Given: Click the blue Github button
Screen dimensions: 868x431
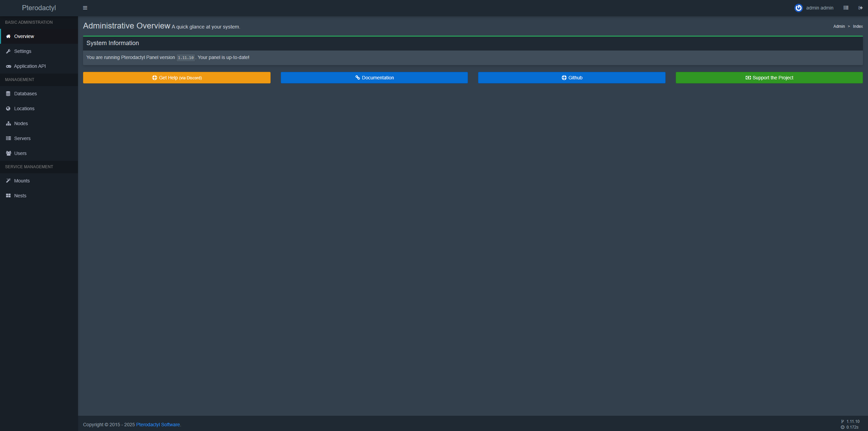Looking at the screenshot, I should pyautogui.click(x=572, y=78).
